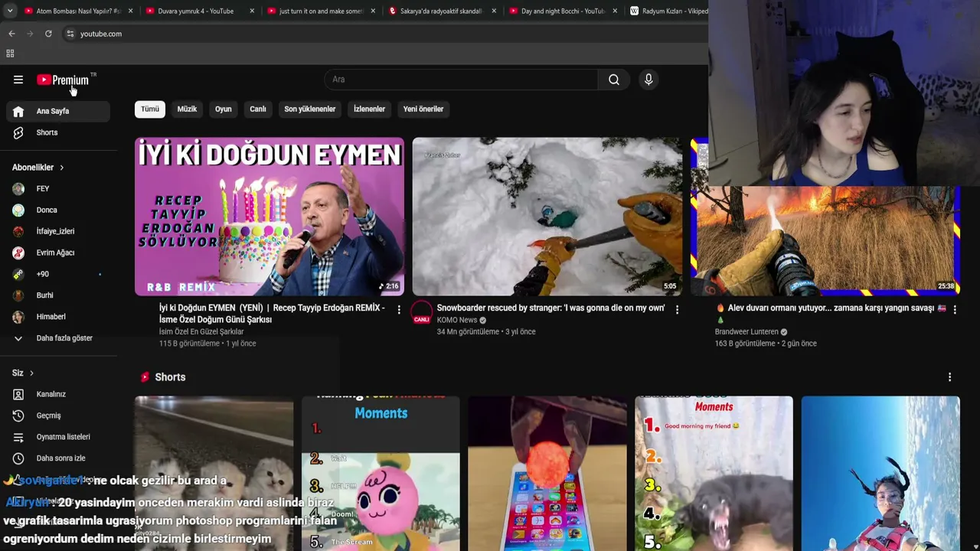
Task: Switch to 'Radyum Kızları - Vikipedi' tab
Action: click(x=666, y=11)
